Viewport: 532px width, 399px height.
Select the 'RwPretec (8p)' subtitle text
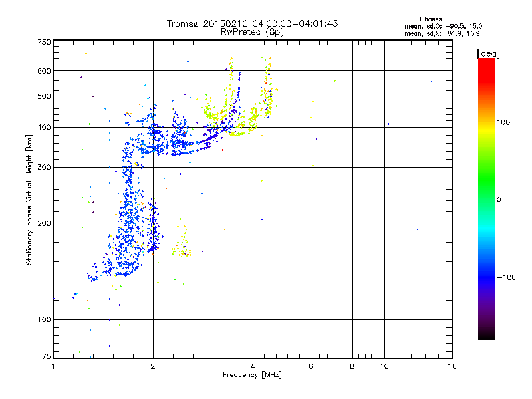pyautogui.click(x=252, y=32)
